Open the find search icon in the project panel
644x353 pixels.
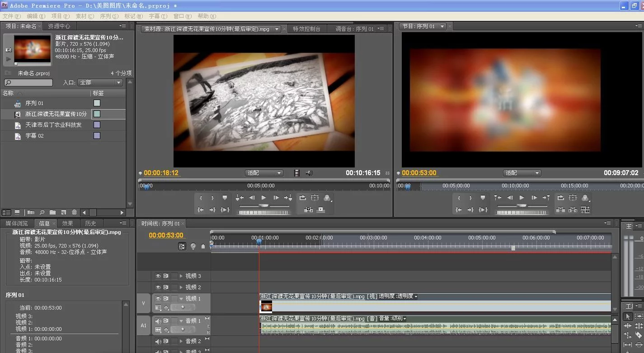coord(42,212)
